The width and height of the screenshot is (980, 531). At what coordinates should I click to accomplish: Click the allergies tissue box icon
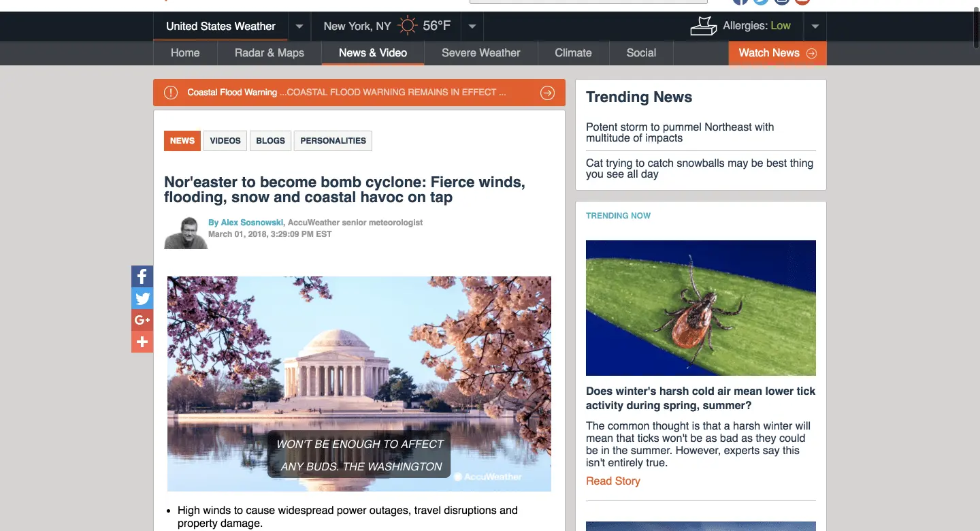pos(704,27)
